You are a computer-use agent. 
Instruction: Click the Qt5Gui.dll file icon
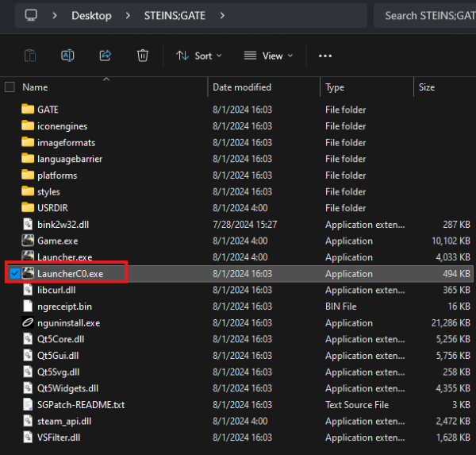point(28,355)
